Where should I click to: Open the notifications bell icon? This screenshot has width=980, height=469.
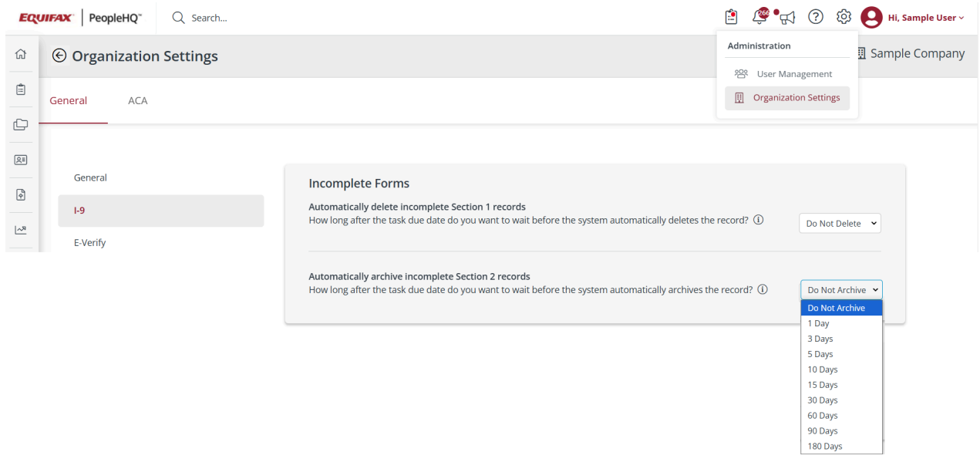[x=760, y=16]
